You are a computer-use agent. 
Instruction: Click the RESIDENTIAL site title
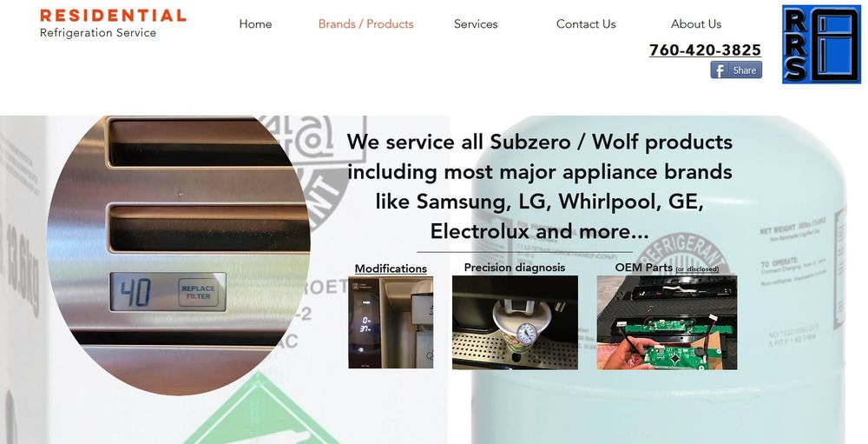pos(113,16)
